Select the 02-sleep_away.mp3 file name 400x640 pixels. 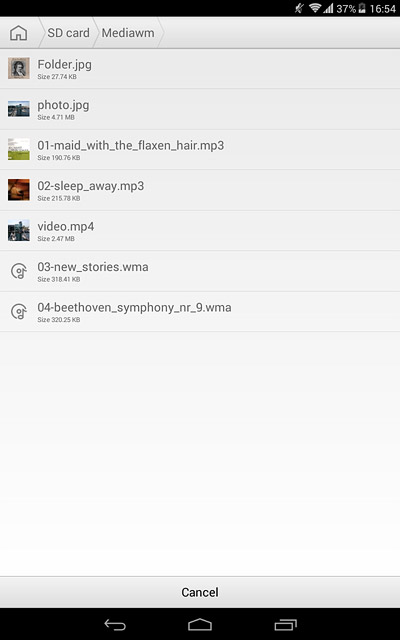point(91,186)
